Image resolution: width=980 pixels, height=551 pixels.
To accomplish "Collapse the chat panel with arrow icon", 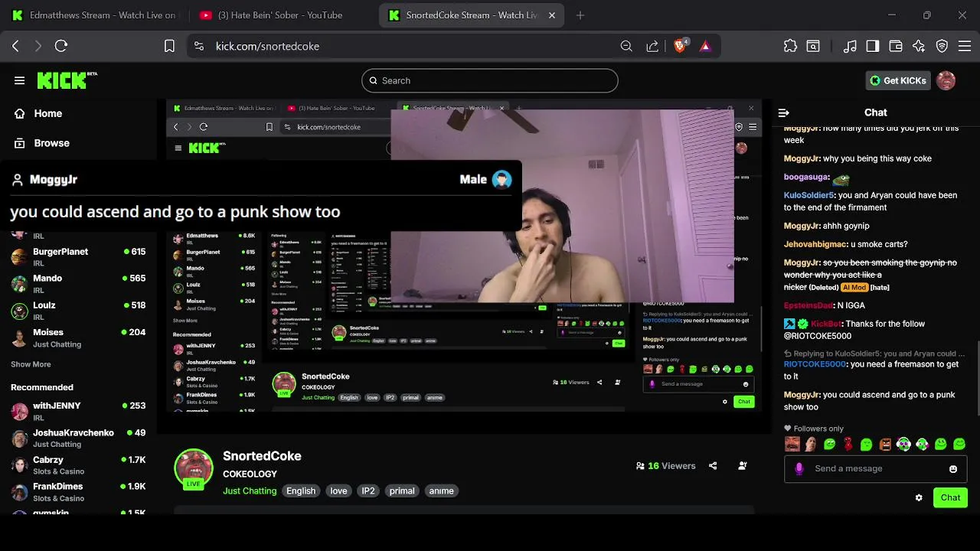I will click(x=783, y=112).
